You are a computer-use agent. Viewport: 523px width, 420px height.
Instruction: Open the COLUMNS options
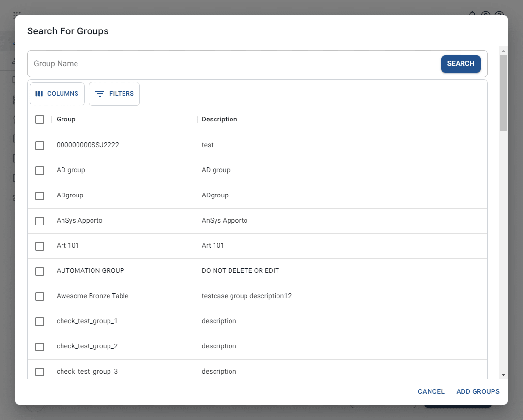click(57, 94)
